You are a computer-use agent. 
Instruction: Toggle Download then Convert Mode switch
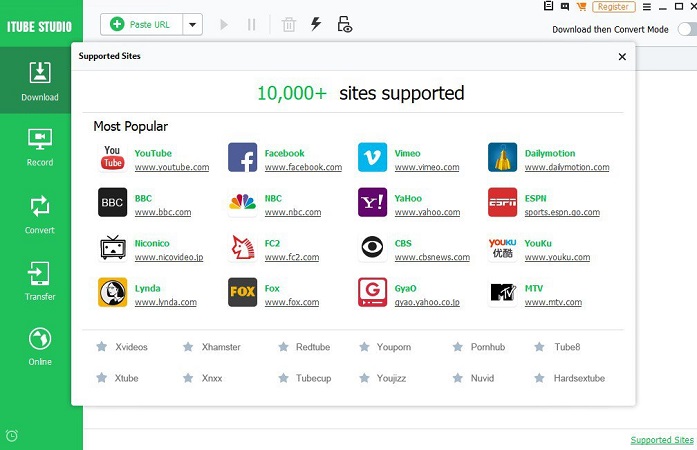click(687, 29)
